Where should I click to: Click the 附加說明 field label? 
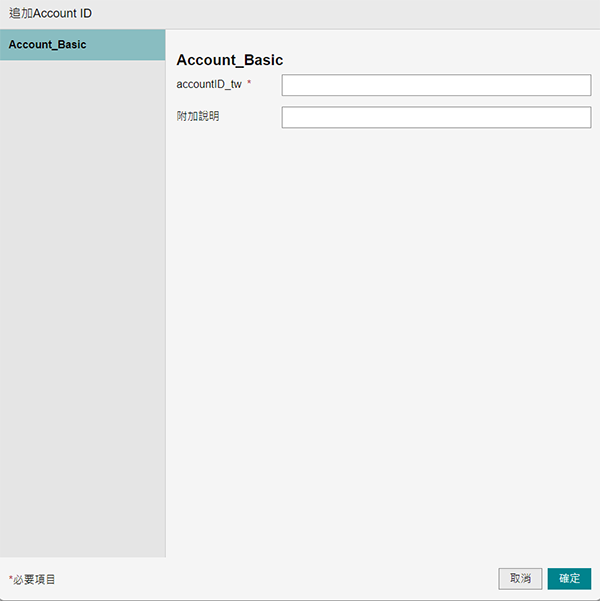tap(198, 117)
